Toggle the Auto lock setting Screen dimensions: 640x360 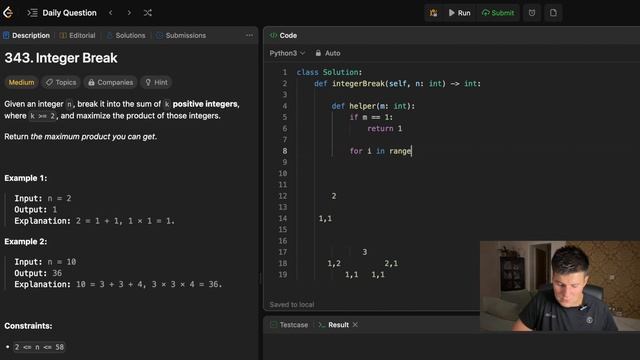coord(328,53)
